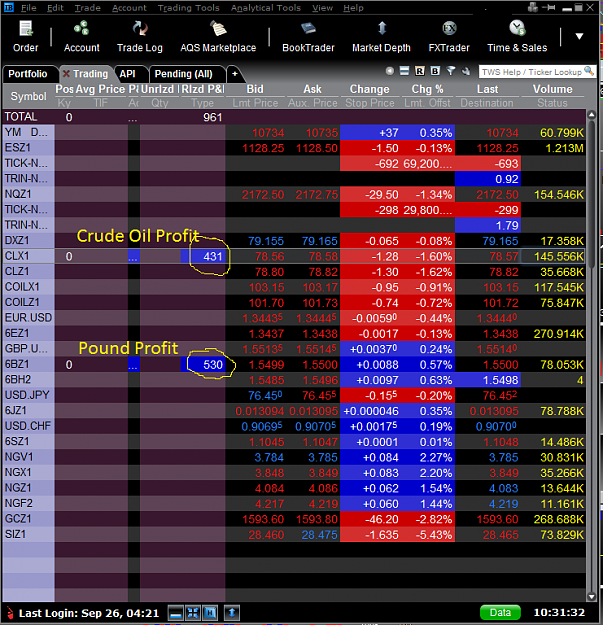Click the blue striped rows icon

tap(405, 71)
